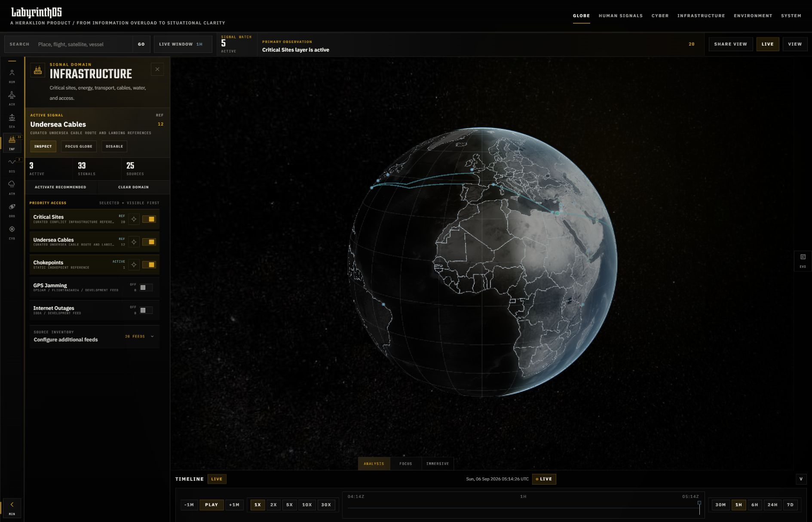Screen dimensions: 812x522
Task: Open the ORB orbit sidebar icon
Action: point(12,210)
